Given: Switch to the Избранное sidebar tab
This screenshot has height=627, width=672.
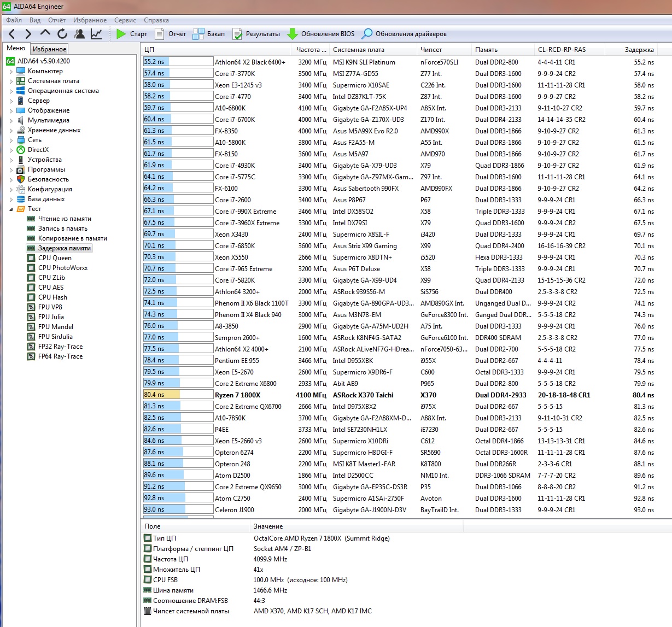Looking at the screenshot, I should click(x=49, y=49).
